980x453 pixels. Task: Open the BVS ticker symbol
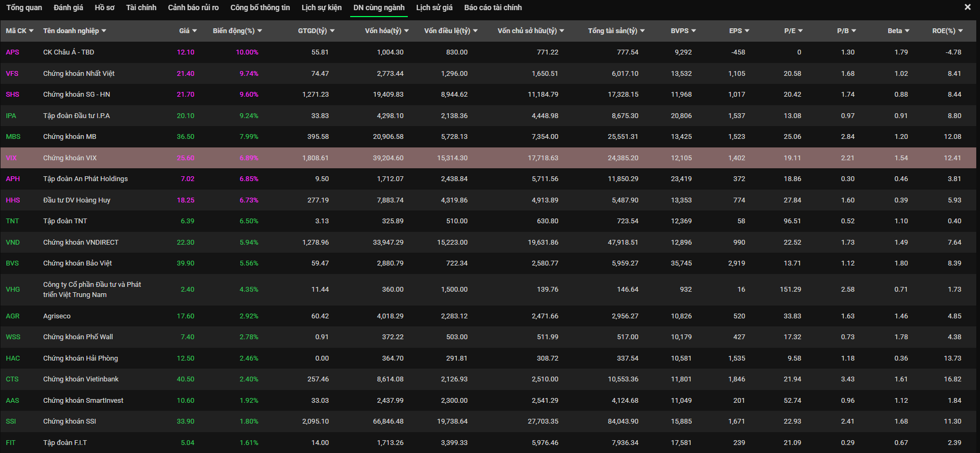pyautogui.click(x=12, y=263)
